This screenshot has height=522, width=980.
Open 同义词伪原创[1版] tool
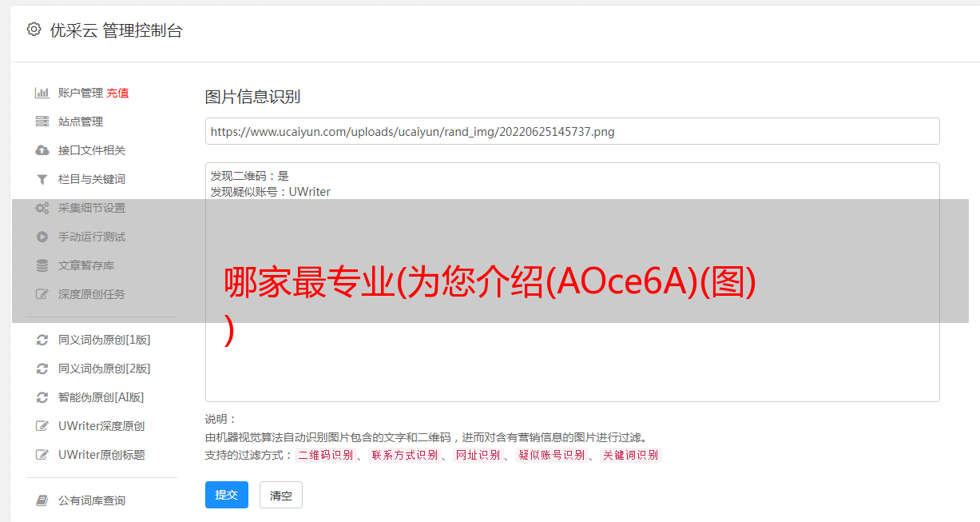pyautogui.click(x=104, y=340)
